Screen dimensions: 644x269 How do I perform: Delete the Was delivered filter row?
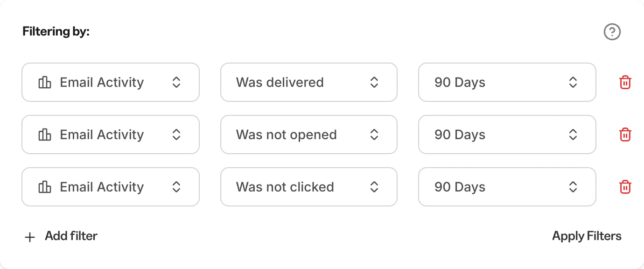pos(626,82)
